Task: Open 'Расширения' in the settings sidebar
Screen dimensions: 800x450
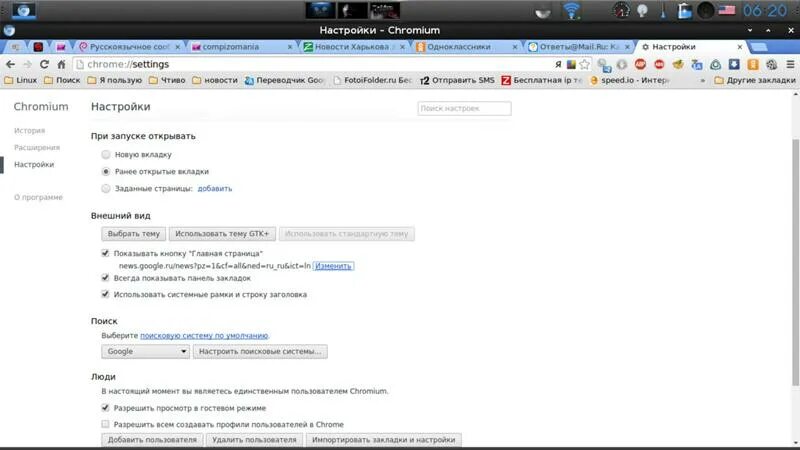Action: tap(37, 147)
